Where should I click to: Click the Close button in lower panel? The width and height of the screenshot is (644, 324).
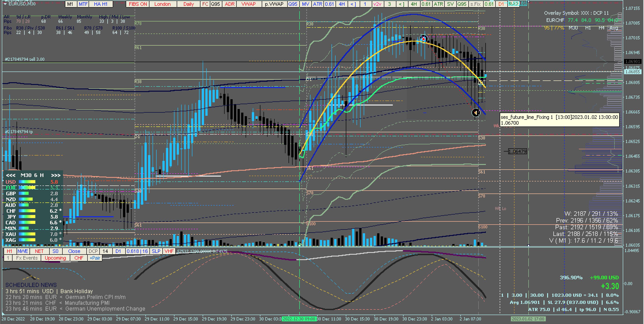(x=74, y=251)
